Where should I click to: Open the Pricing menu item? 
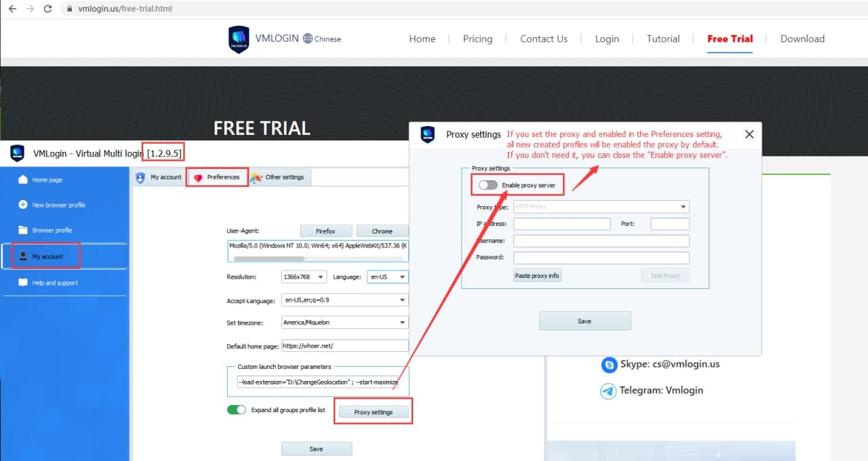[x=477, y=39]
